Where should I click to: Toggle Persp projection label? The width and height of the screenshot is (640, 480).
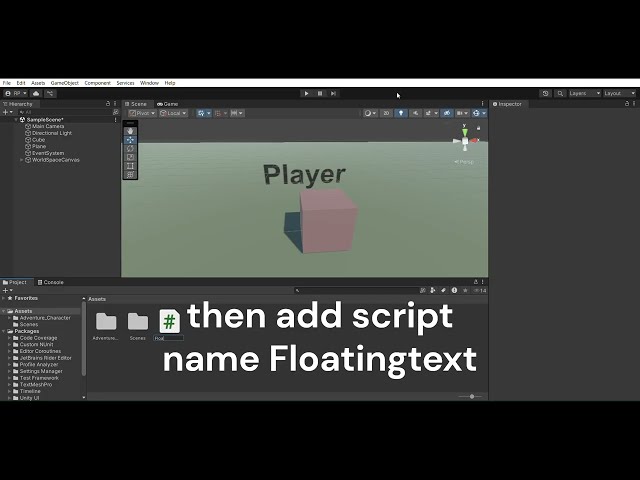click(x=464, y=162)
